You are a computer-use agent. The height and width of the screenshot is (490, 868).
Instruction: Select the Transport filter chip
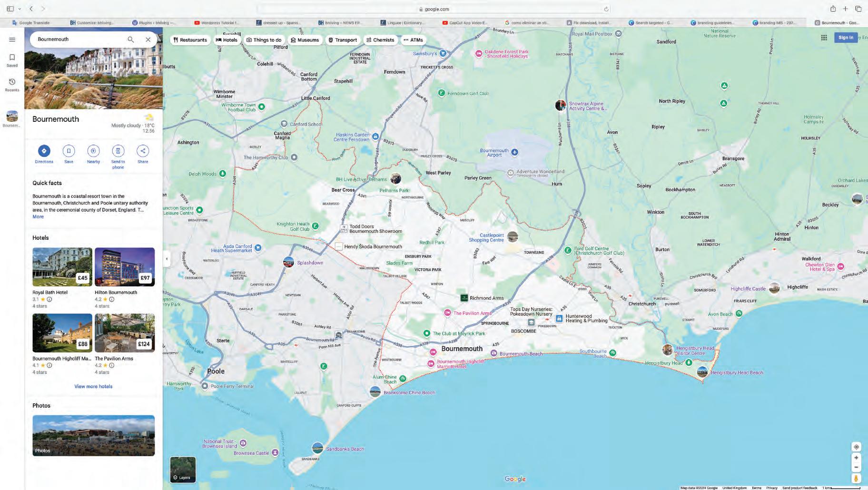pyautogui.click(x=343, y=40)
